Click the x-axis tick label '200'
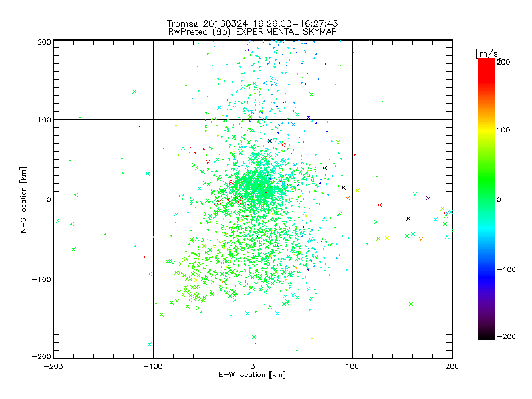Viewport: 532px width, 399px height. click(452, 366)
